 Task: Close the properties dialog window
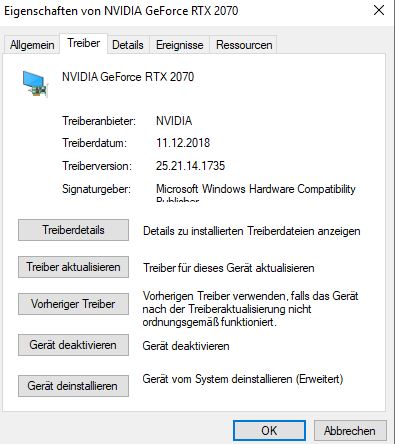pos(379,11)
